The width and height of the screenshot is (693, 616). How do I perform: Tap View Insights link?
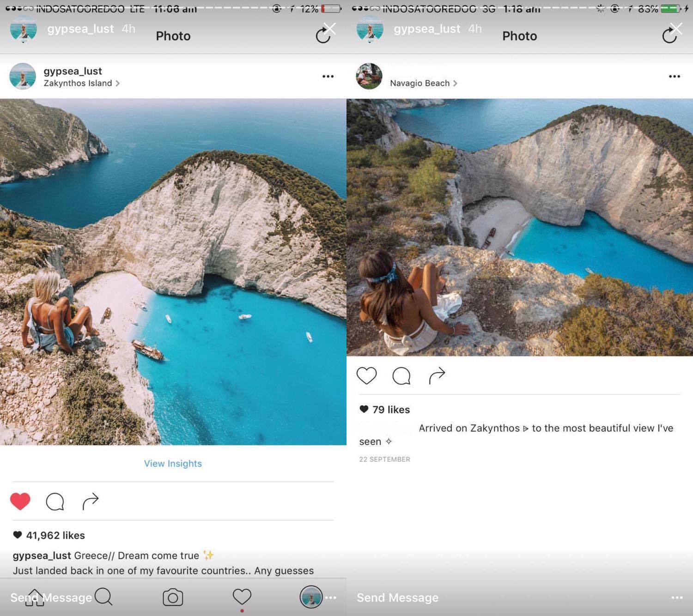pos(173,463)
